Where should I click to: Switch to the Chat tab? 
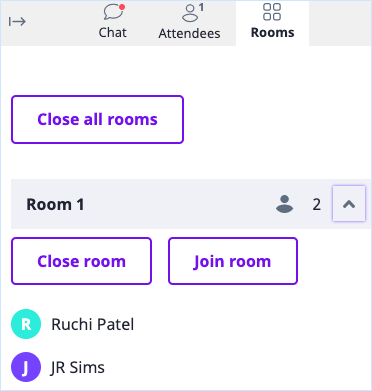(113, 23)
